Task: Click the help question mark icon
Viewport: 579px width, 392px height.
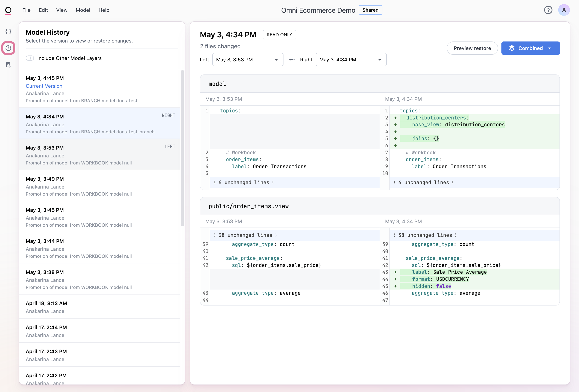Action: click(x=548, y=10)
